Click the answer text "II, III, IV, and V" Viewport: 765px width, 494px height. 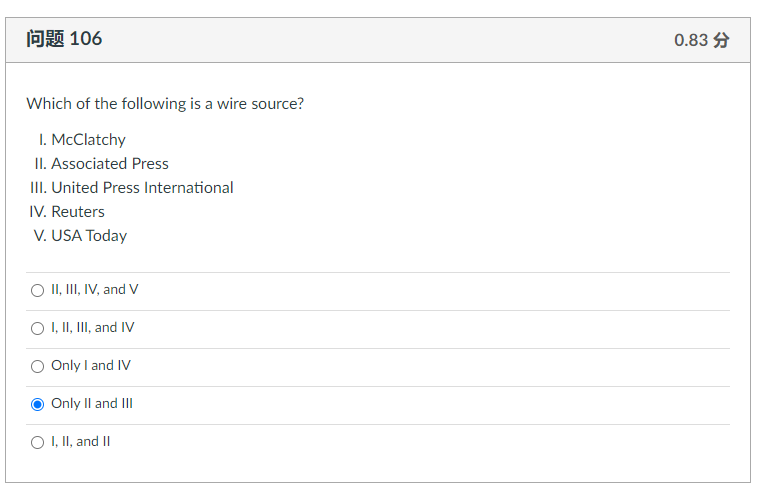pos(95,290)
